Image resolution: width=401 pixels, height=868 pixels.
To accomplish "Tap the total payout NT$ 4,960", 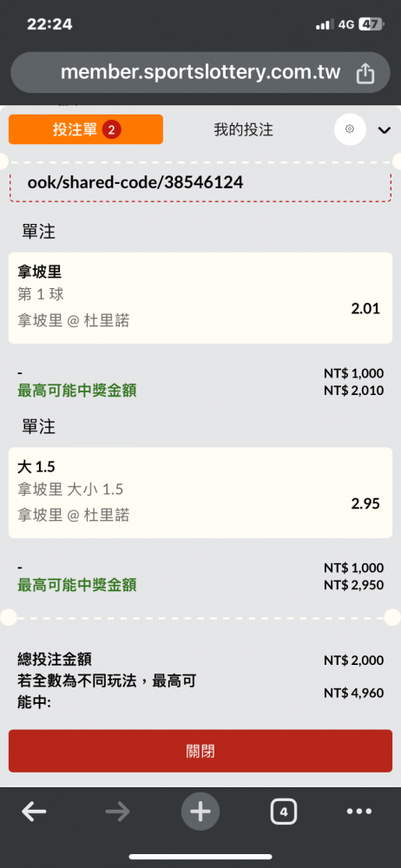I will click(354, 692).
